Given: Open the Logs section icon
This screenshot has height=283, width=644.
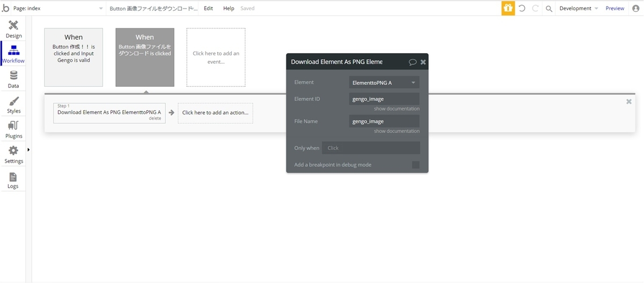Looking at the screenshot, I should click(13, 176).
